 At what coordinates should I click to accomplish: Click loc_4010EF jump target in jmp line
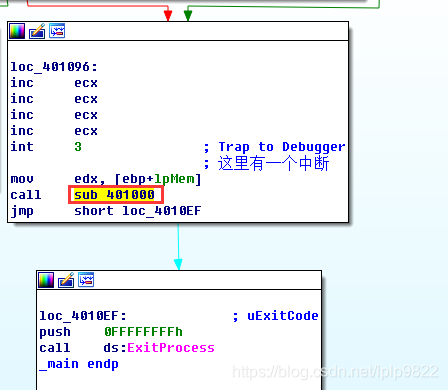pyautogui.click(x=162, y=211)
